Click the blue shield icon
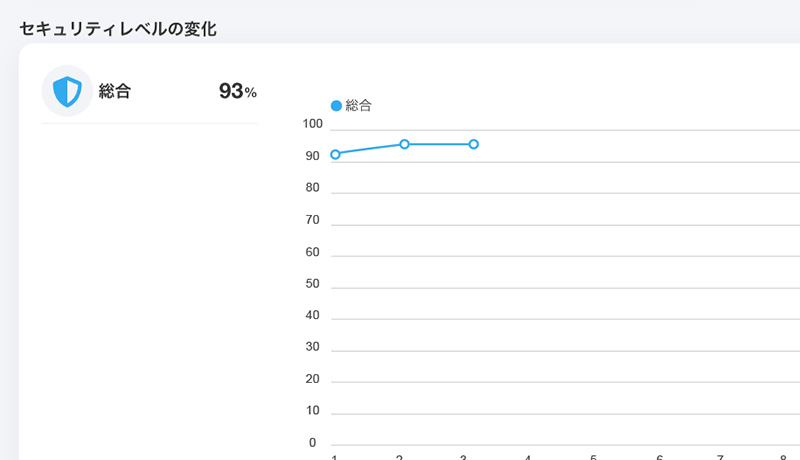Screen dimensions: 800x460 point(67,91)
